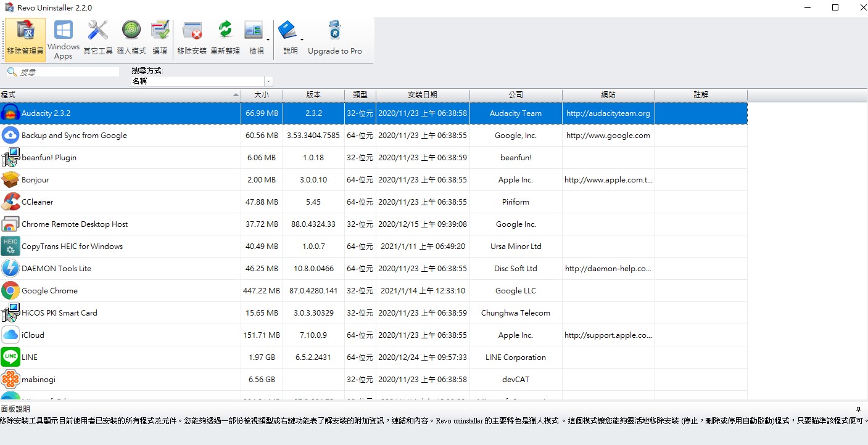Open the 說明 help book icon
This screenshot has width=868, height=445.
point(287,31)
